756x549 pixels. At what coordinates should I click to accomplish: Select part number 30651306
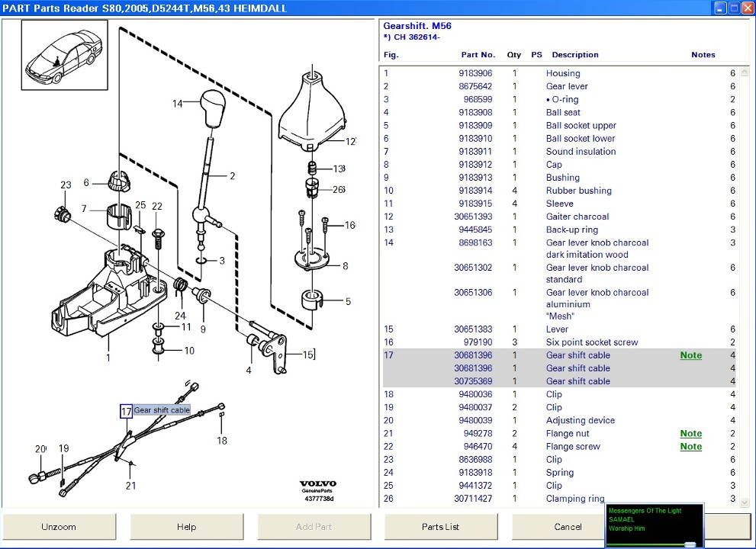pyautogui.click(x=473, y=293)
